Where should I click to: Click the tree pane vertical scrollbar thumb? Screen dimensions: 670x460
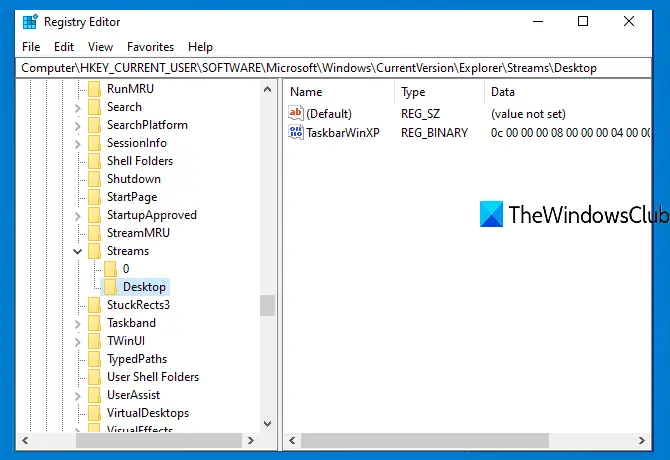tap(267, 305)
